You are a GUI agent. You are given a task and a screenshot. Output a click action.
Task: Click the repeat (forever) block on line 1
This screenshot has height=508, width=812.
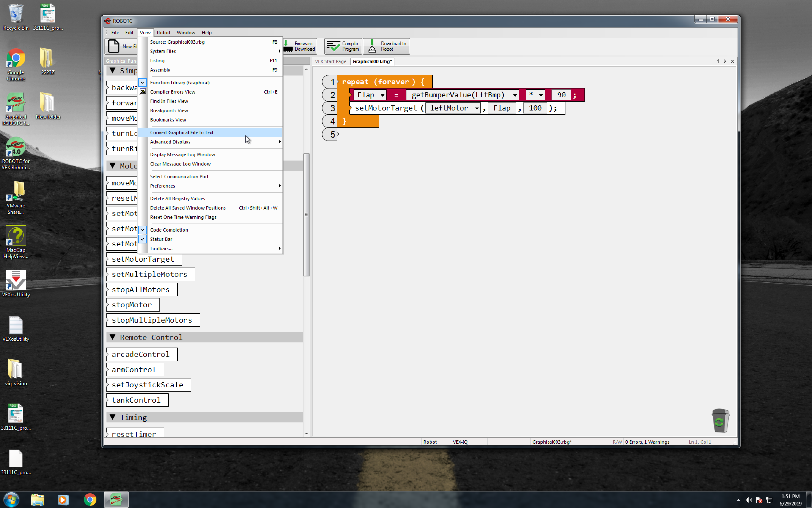384,82
